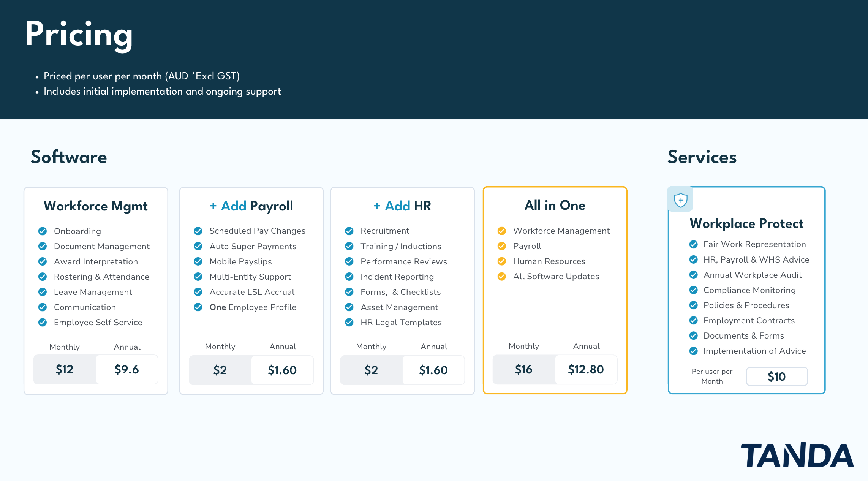Click the checkmark beside Recruitment

click(349, 231)
